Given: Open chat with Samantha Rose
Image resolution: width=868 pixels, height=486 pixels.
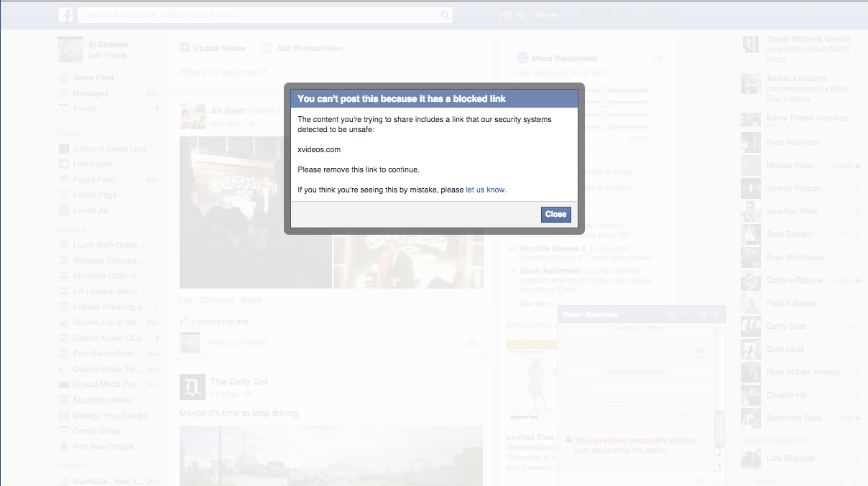Looking at the screenshot, I should click(x=801, y=418).
